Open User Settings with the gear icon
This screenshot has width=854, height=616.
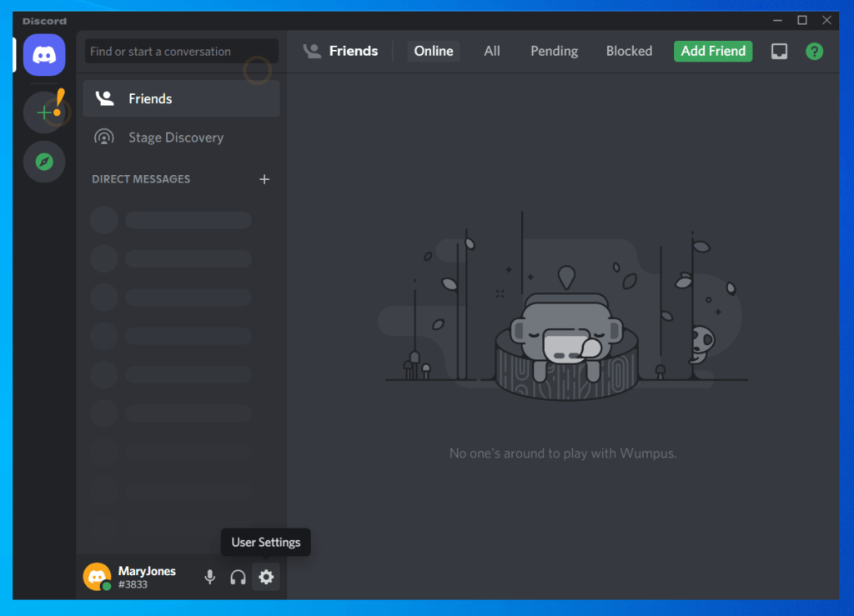coord(266,576)
